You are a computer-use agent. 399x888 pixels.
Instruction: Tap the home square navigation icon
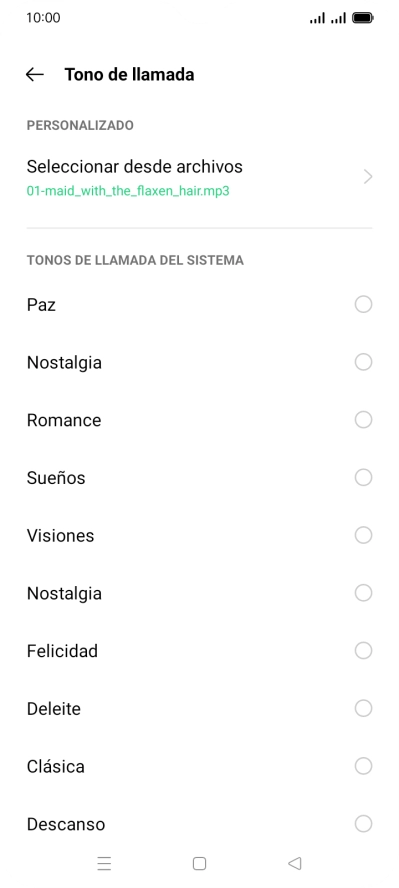199,863
